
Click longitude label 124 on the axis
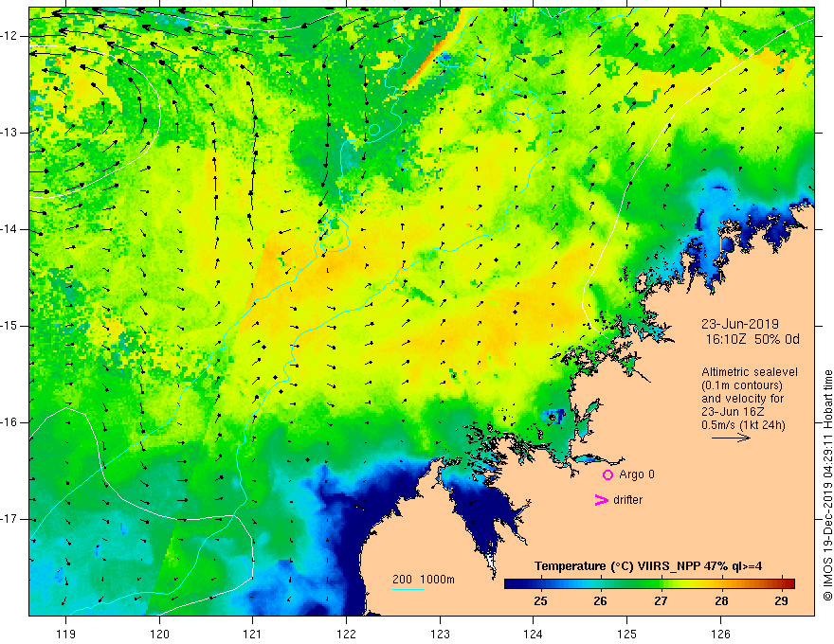(533, 634)
